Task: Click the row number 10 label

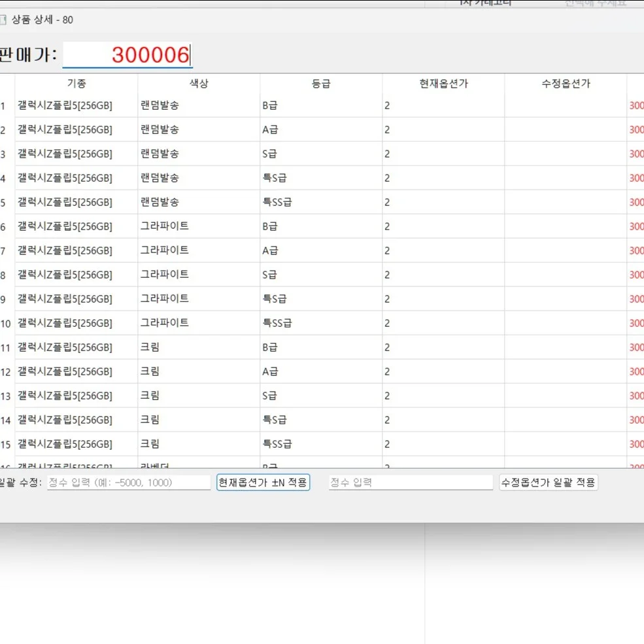Action: [6, 323]
